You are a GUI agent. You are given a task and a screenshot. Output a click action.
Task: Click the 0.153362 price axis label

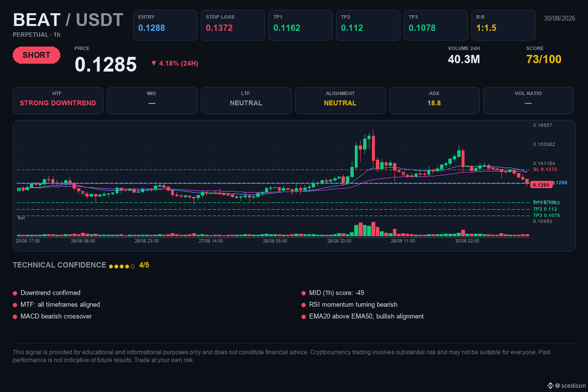point(544,145)
